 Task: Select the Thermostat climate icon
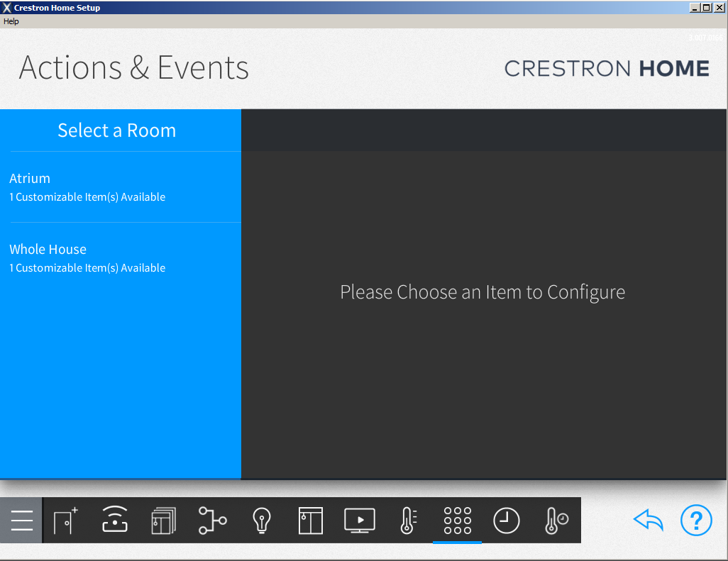click(408, 520)
